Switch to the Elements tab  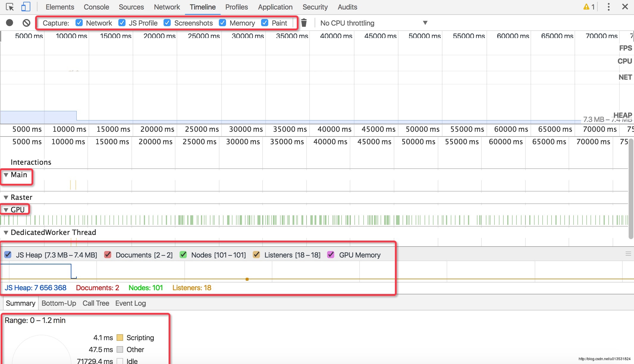pos(60,7)
